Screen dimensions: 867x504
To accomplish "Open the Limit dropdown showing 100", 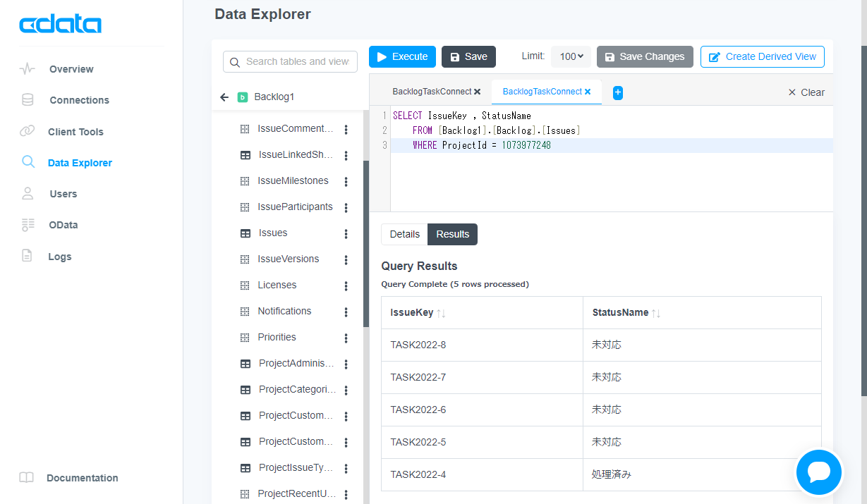I will 570,56.
